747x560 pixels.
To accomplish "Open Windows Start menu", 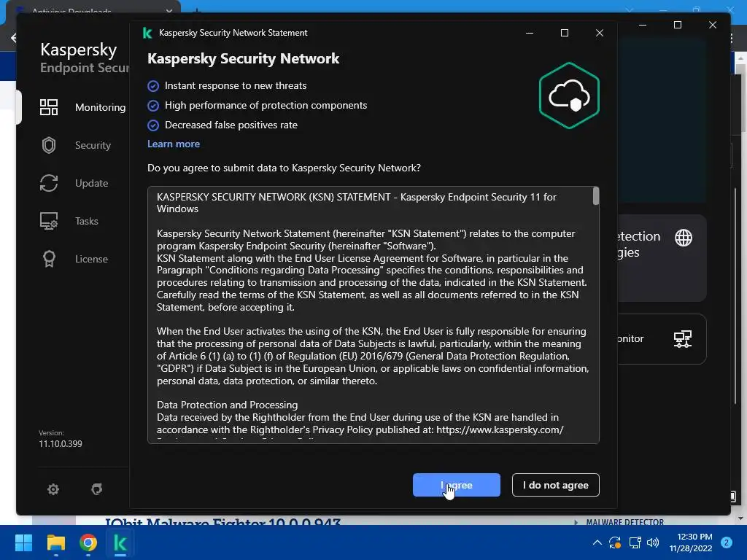I will (x=23, y=542).
